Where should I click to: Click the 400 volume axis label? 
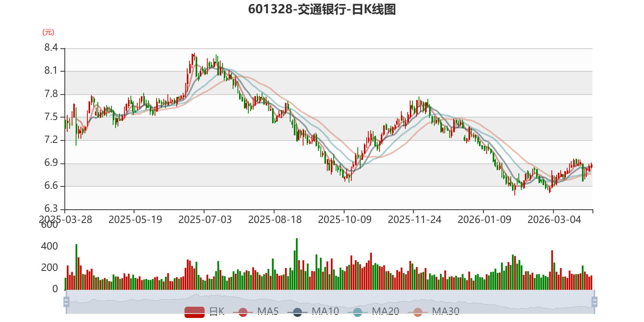pyautogui.click(x=50, y=246)
